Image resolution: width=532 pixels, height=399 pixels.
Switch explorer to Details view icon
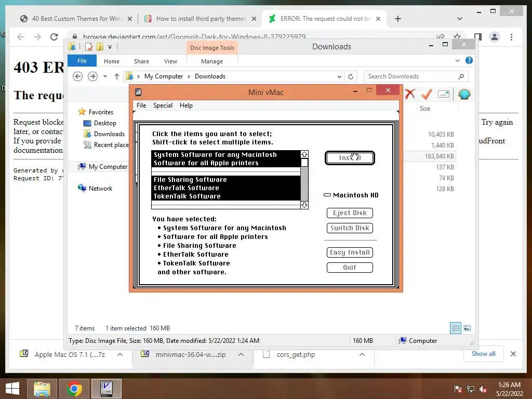[455, 328]
